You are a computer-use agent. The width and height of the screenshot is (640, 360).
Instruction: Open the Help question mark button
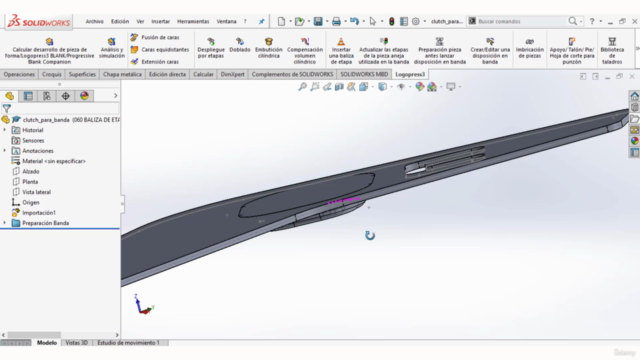pyautogui.click(x=592, y=21)
